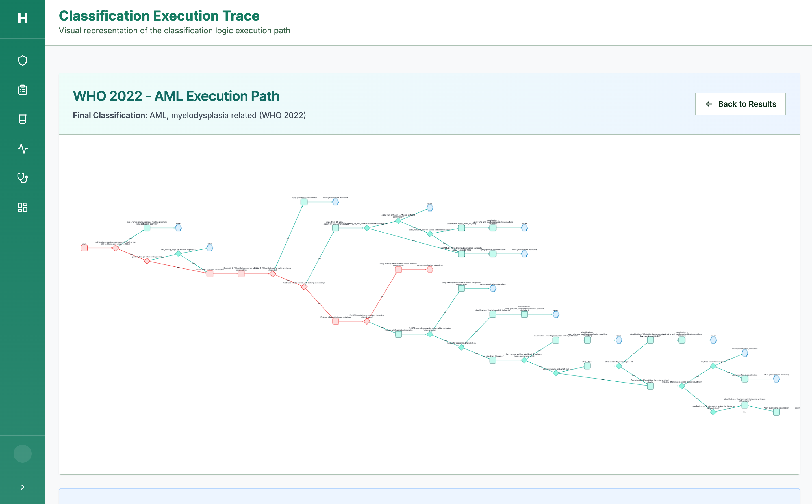The height and width of the screenshot is (504, 812).
Task: Select the 'Evaluate MDS-related gene mutations' node
Action: click(335, 321)
